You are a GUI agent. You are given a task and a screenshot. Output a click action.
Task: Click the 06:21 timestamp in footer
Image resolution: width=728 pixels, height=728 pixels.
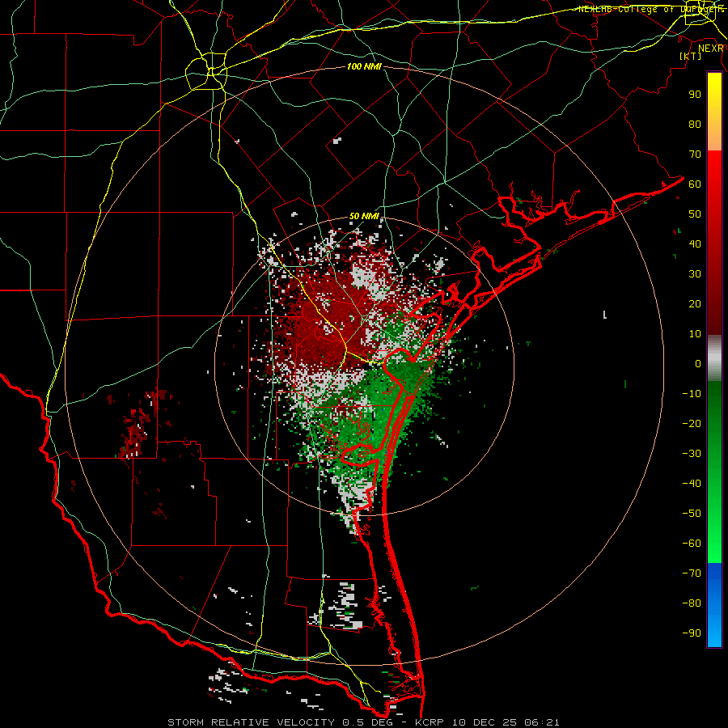542,722
